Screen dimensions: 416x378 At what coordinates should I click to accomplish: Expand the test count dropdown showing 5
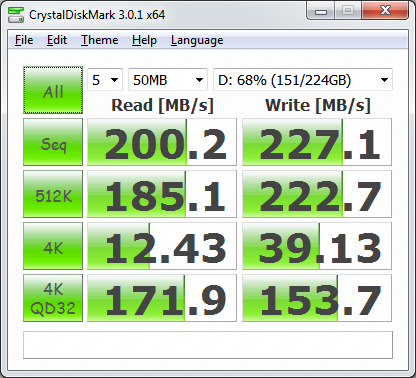[x=105, y=80]
